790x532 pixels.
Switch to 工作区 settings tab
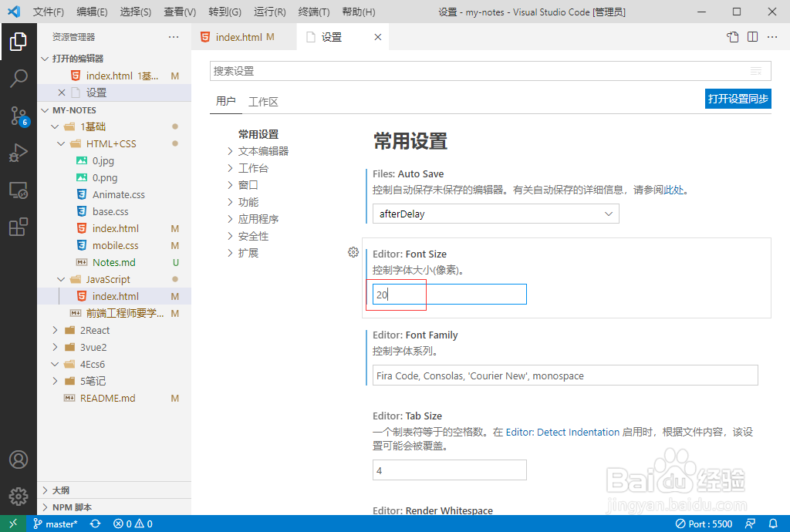[263, 102]
